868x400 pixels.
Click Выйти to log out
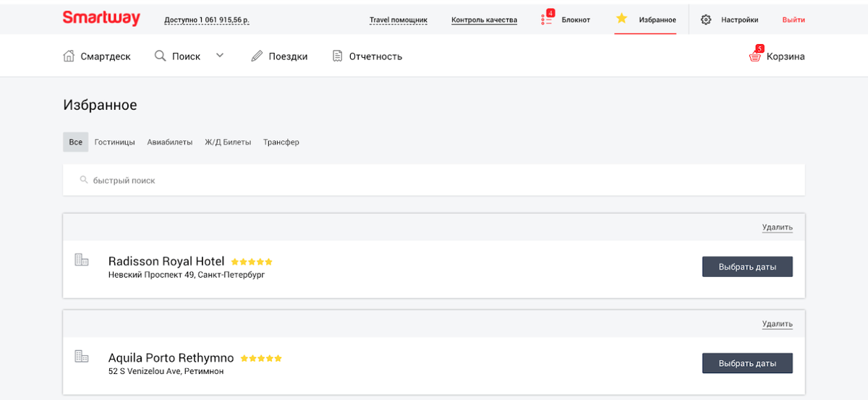coord(793,20)
